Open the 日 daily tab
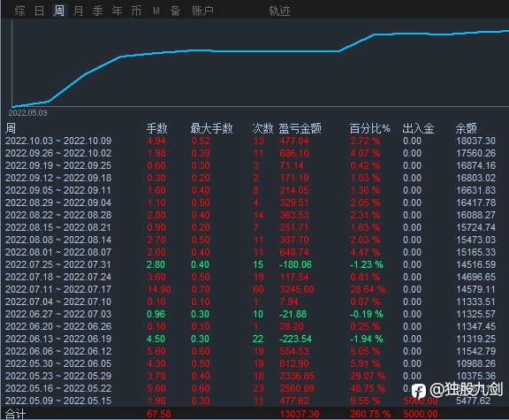Viewport: 509px width, 420px height. [x=39, y=11]
